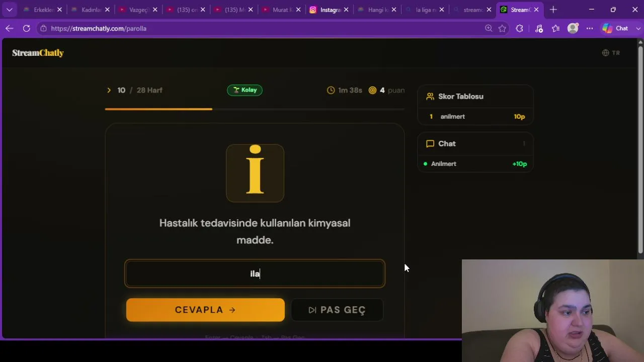
Task: View site info lock icon
Action: click(x=43, y=29)
